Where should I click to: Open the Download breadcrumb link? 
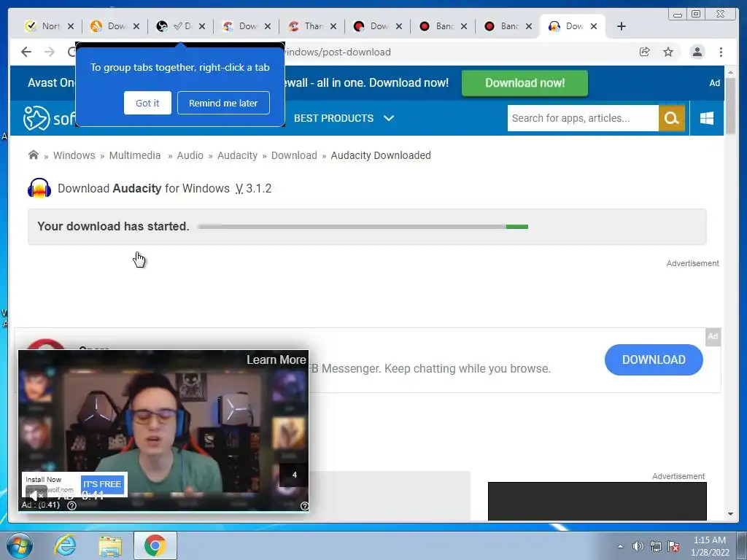(x=294, y=155)
